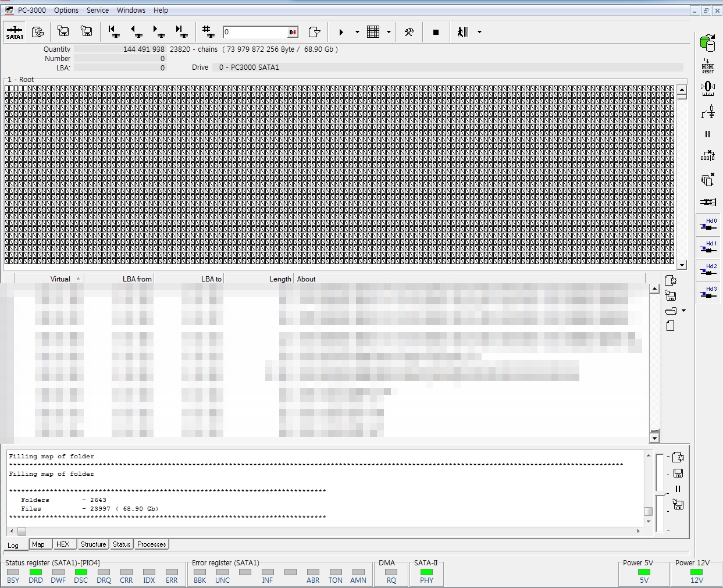Image resolution: width=723 pixels, height=588 pixels.
Task: Open the play button dropdown arrow
Action: [357, 32]
